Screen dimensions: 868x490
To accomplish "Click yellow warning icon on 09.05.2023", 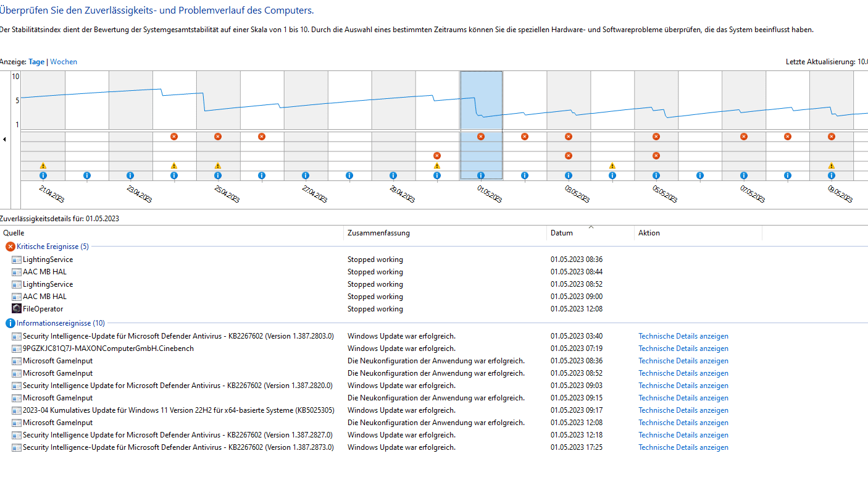I will (832, 166).
